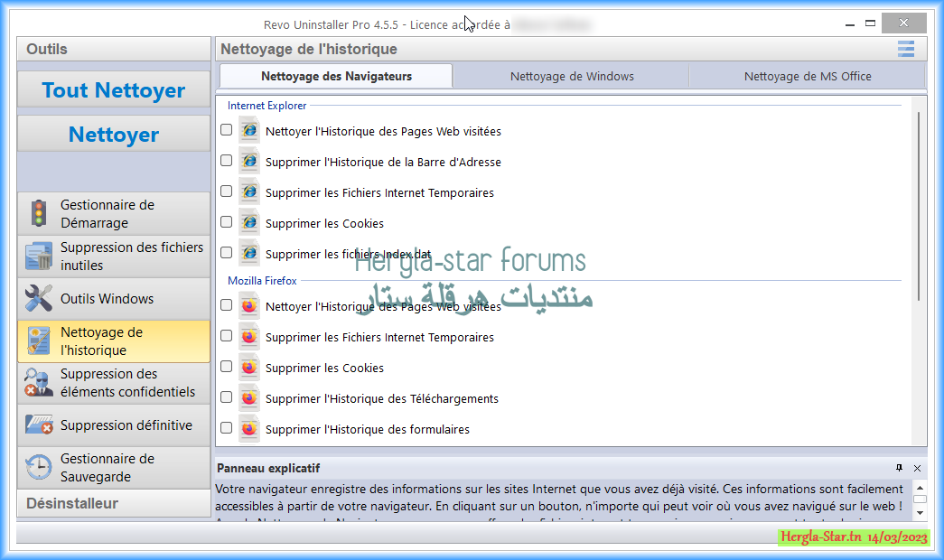Click the Panneau explicatif title
The image size is (944, 560).
point(268,468)
